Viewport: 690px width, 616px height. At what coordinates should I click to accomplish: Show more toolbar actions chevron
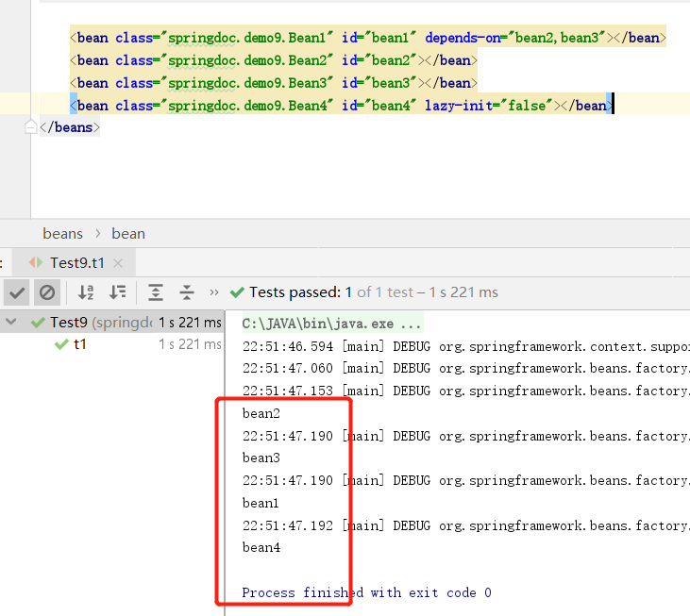(x=214, y=292)
